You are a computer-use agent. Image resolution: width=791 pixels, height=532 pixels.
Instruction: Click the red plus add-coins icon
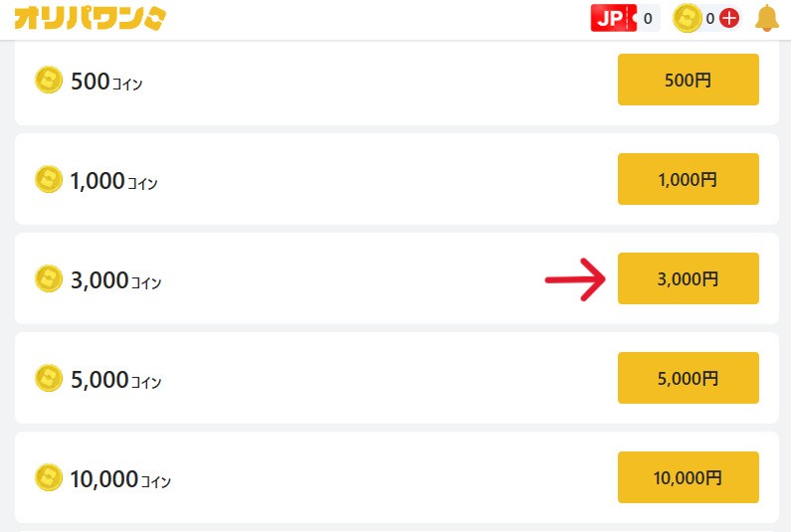tap(728, 18)
